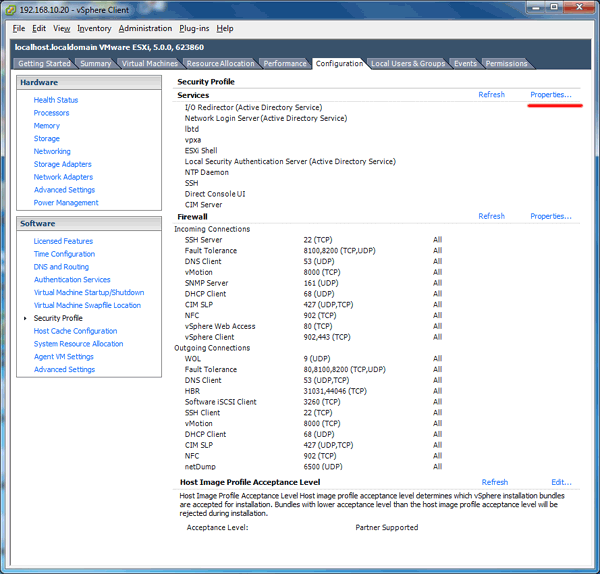Select SNMP Server incoming firewall rule
The height and width of the screenshot is (574, 600).
click(207, 283)
